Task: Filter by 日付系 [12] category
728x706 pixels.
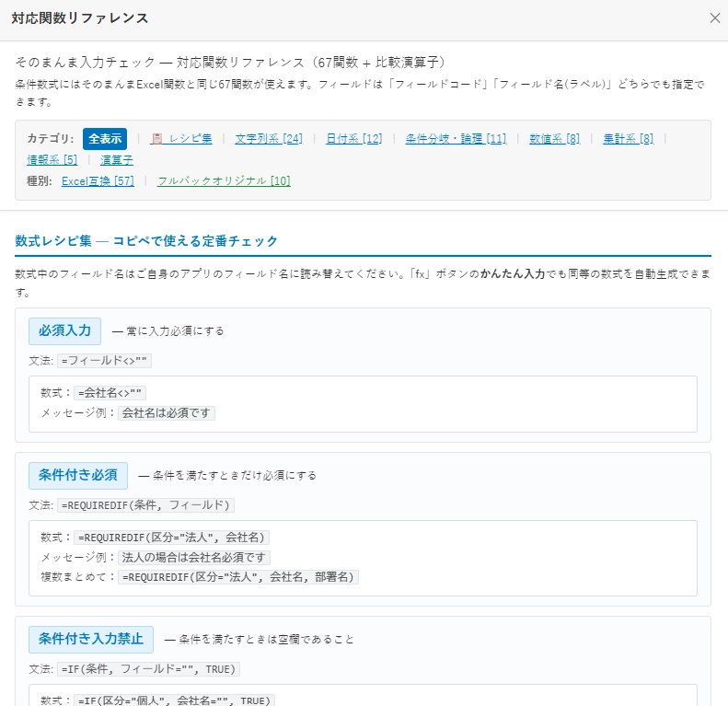Action: [353, 138]
